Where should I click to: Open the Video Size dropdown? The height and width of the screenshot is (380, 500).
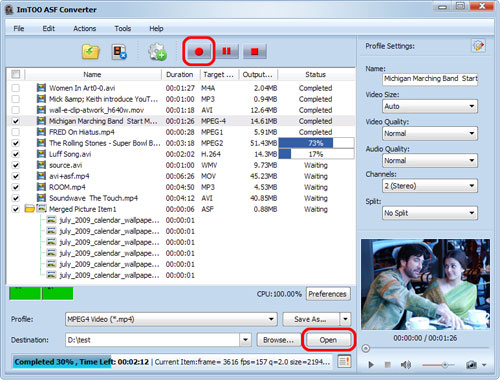[430, 106]
